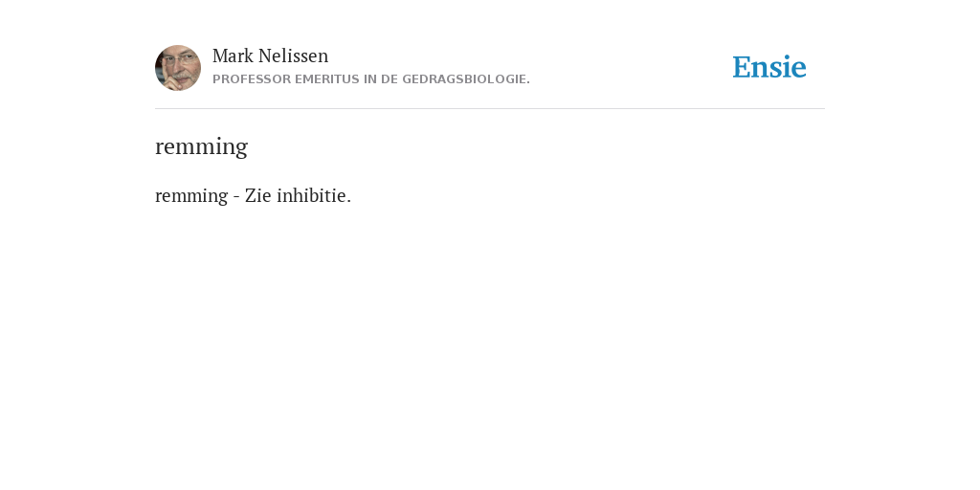Screen dimensions: 980x490
Task: Open the Ensie logo link
Action: [x=769, y=67]
